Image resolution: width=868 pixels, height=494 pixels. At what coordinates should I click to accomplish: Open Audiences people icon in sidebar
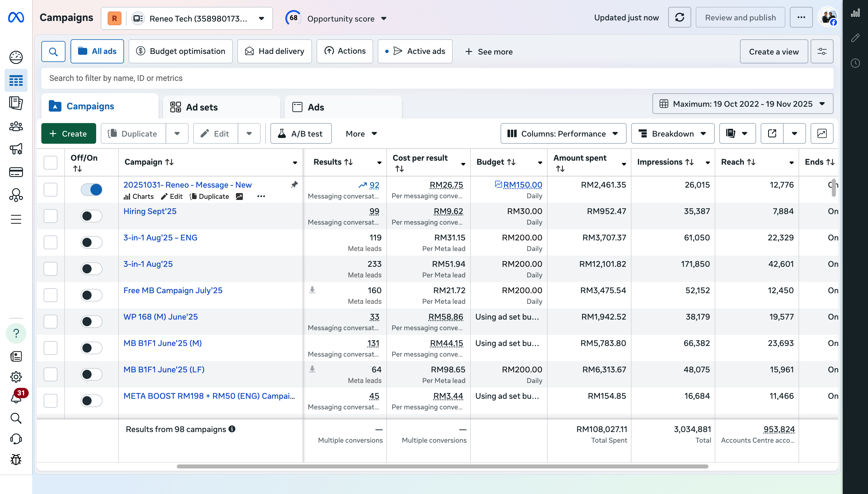coord(16,127)
